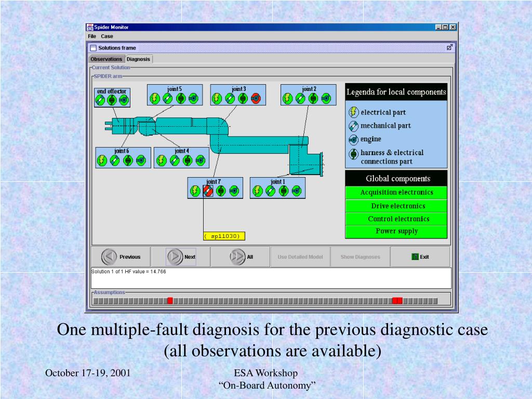Go to the Previous solution
The width and height of the screenshot is (532, 399).
tap(121, 257)
